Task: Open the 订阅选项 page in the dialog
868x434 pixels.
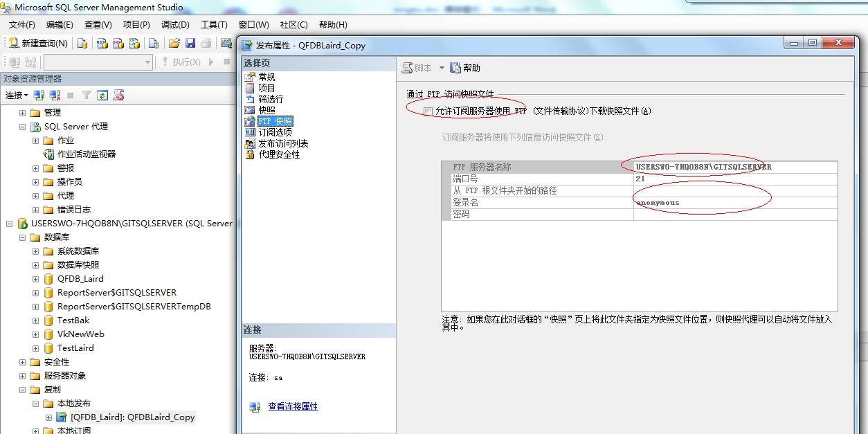Action: pyautogui.click(x=275, y=132)
